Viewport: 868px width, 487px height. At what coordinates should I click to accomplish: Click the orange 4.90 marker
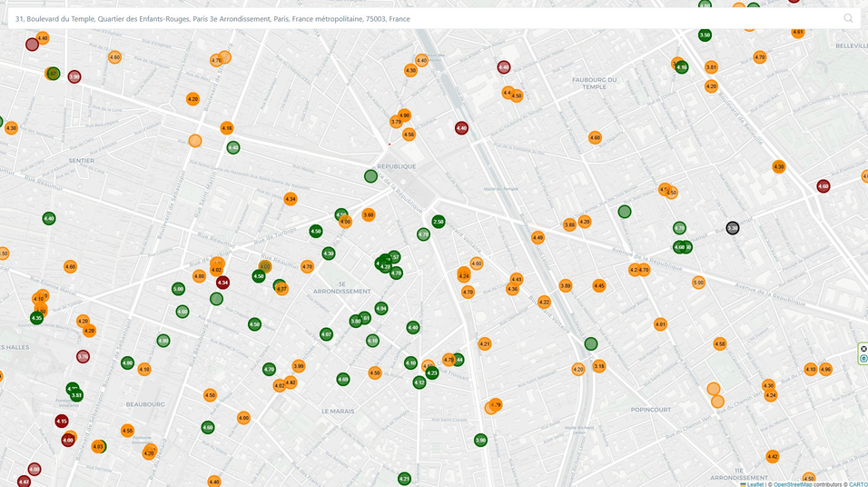click(405, 115)
